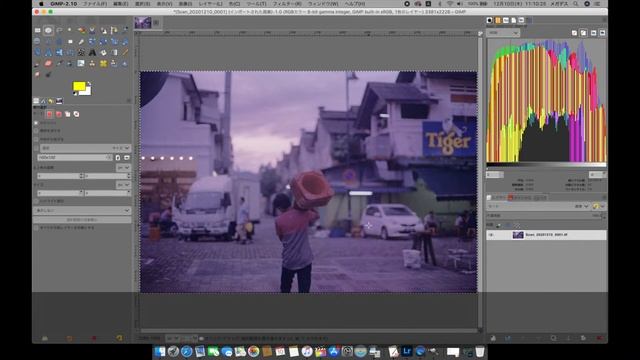Select the Rectangle Select tool
Image resolution: width=640 pixels, height=360 pixels.
37,30
